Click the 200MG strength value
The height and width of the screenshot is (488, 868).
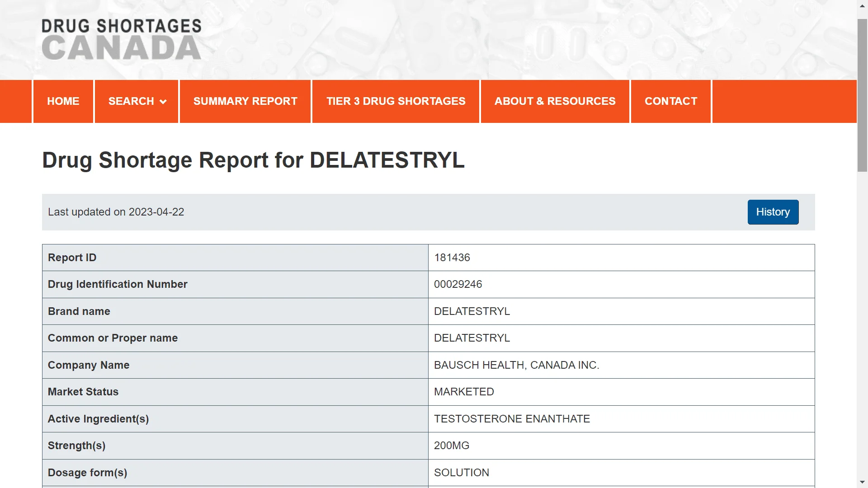point(452,446)
